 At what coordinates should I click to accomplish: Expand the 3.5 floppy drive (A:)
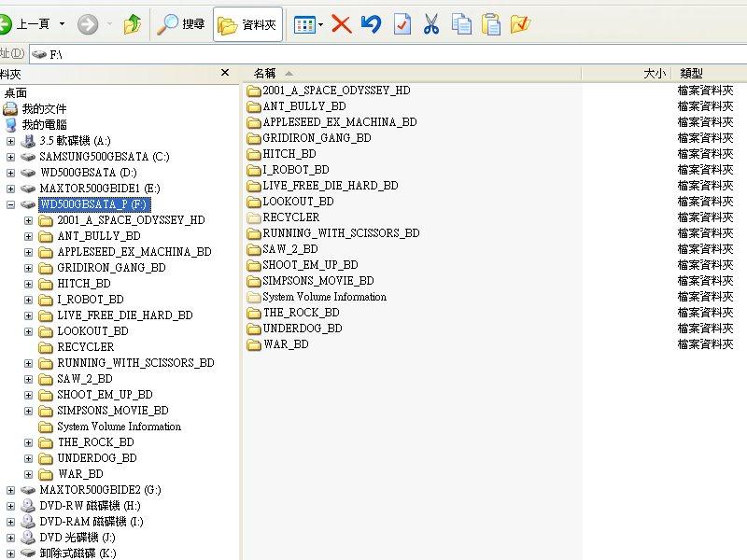pyautogui.click(x=10, y=141)
